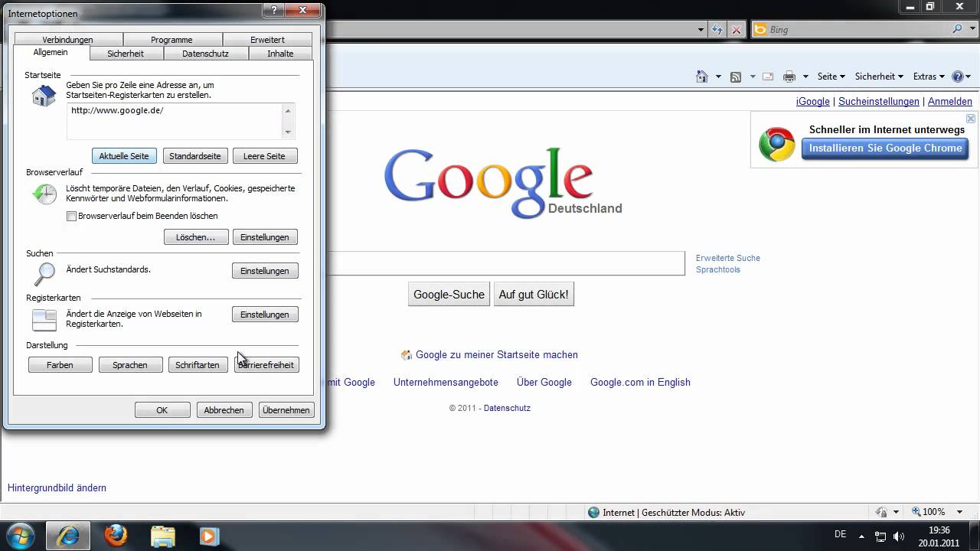Click the red Stop loading X icon
The height and width of the screenshot is (551, 980).
[737, 30]
